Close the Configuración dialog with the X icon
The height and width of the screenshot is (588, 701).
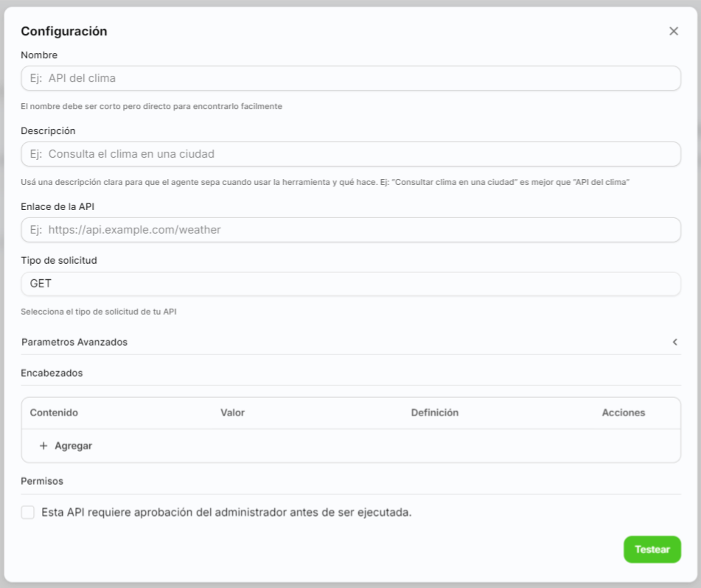[x=673, y=31]
